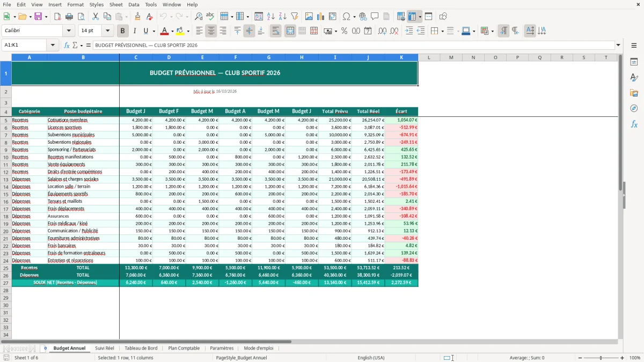644x362 pixels.
Task: Toggle Center Horizontally alignment
Action: point(211,31)
